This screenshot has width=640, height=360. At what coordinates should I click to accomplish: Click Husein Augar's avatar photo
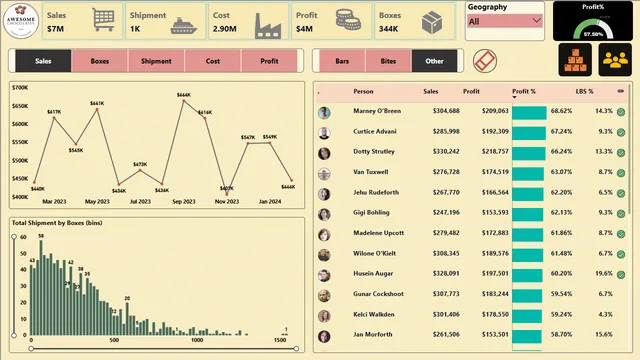click(324, 276)
